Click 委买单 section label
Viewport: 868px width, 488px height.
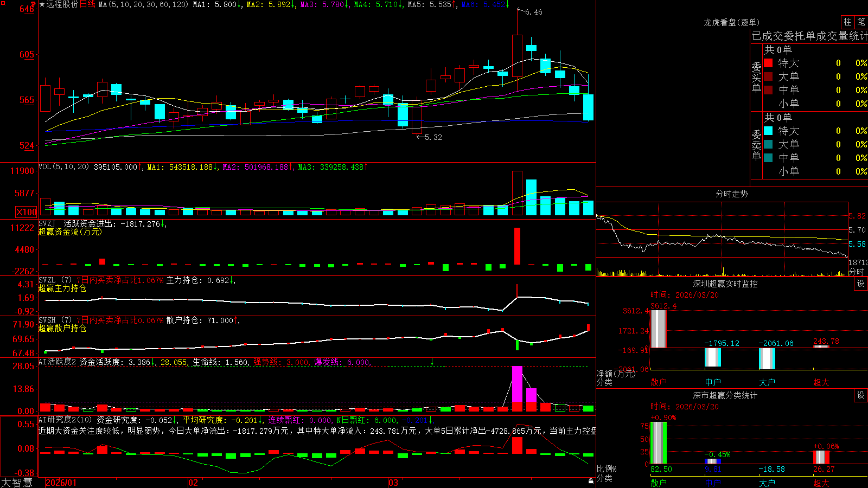click(x=756, y=77)
